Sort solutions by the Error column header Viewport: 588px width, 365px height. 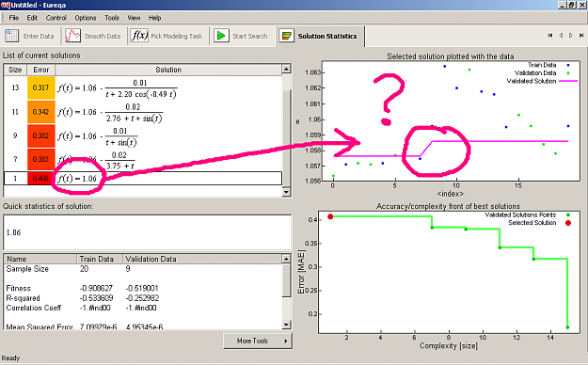(x=40, y=70)
